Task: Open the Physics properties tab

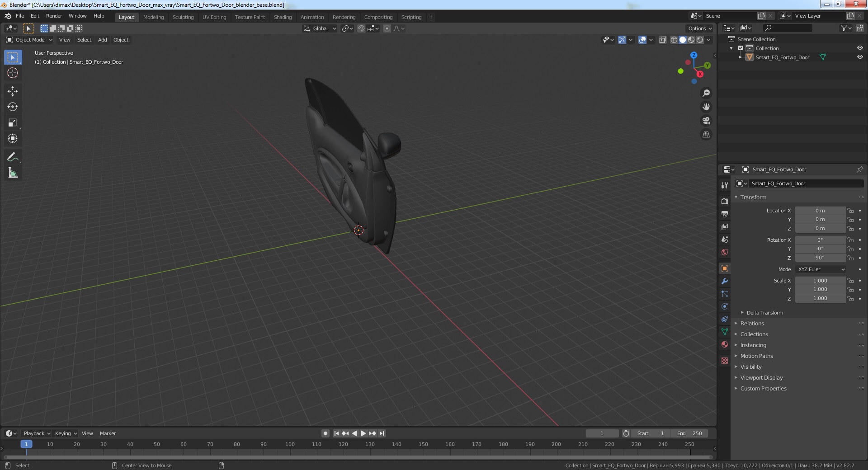Action: [725, 306]
